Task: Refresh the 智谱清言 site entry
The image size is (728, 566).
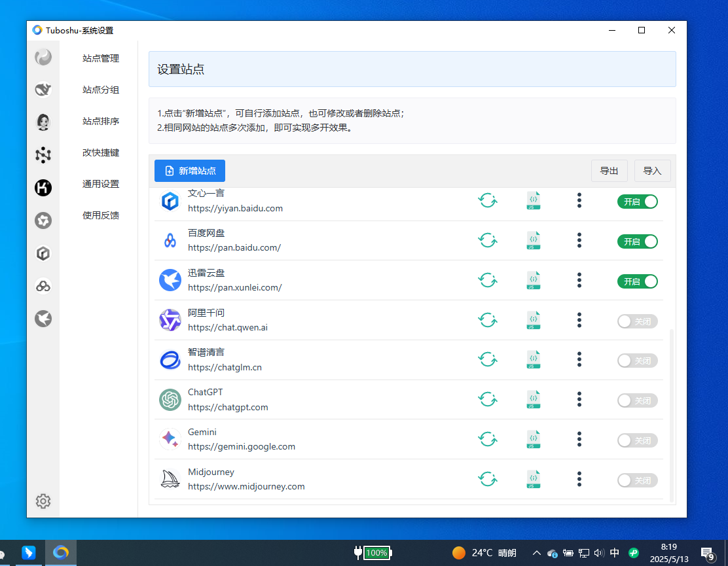Action: coord(488,359)
